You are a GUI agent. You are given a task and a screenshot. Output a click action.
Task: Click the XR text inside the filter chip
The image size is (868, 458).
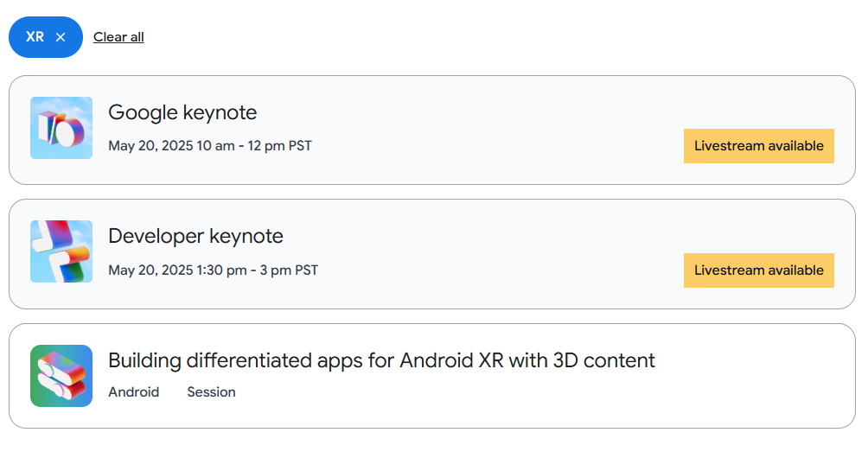point(35,37)
